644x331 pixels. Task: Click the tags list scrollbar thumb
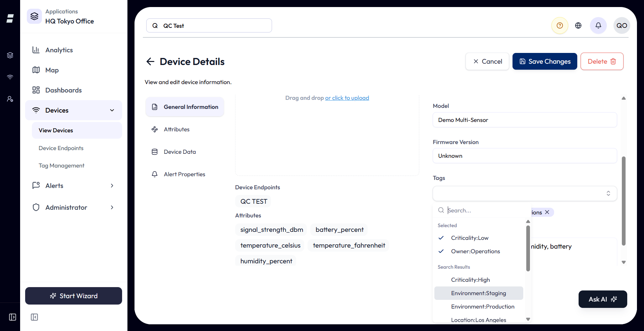click(x=528, y=248)
